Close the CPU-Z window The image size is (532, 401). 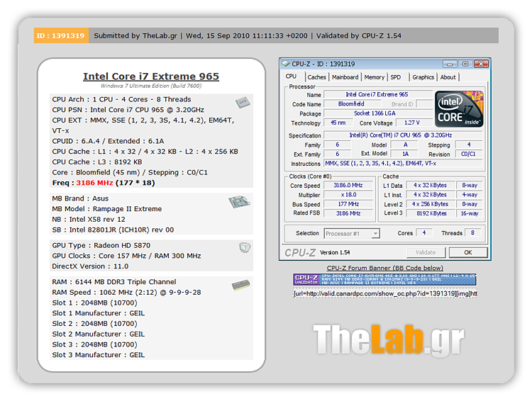click(x=481, y=64)
